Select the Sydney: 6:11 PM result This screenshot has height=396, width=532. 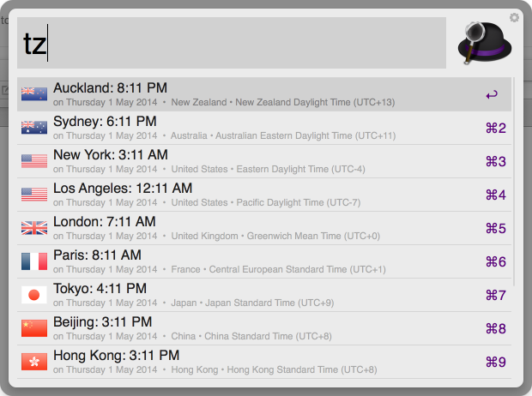264,128
